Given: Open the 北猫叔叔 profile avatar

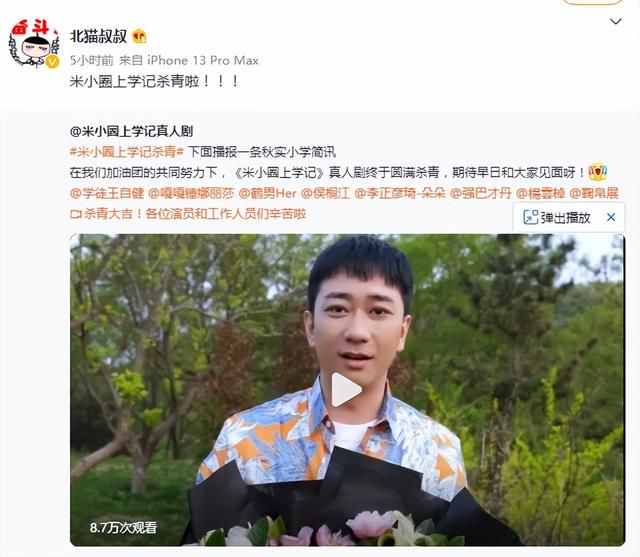Looking at the screenshot, I should click(34, 44).
